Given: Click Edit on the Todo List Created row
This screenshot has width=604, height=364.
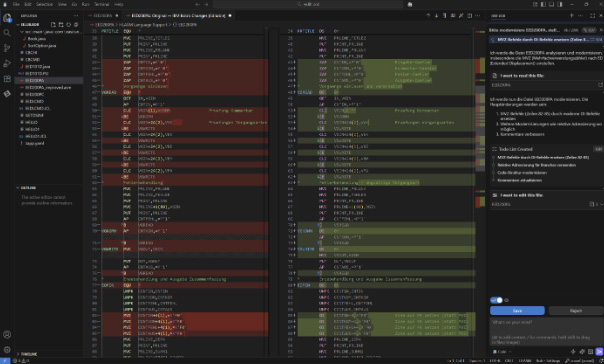Looking at the screenshot, I should tap(598, 149).
